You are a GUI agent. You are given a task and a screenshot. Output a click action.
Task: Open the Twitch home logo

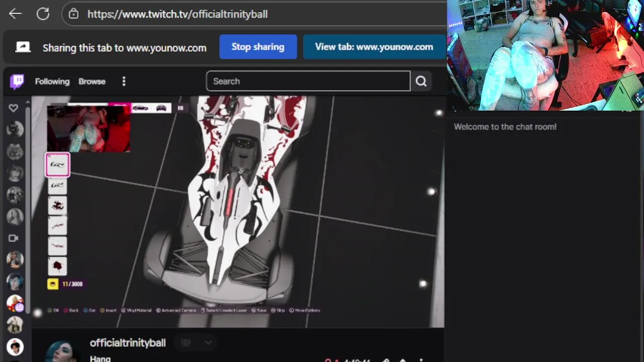pos(17,81)
